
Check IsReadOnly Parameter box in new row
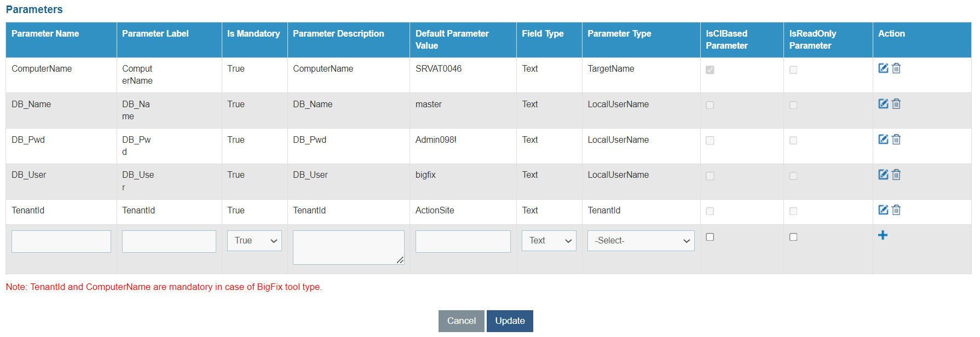(793, 237)
